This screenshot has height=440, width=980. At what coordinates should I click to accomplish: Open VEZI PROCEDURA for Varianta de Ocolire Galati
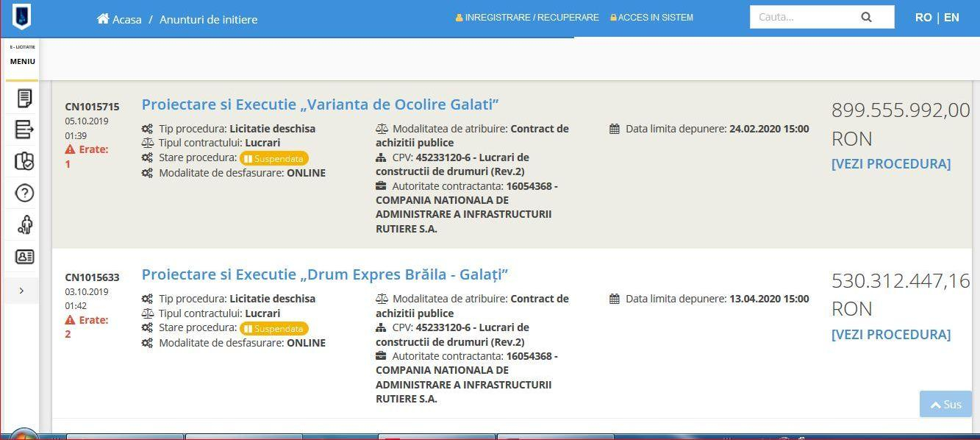(891, 163)
